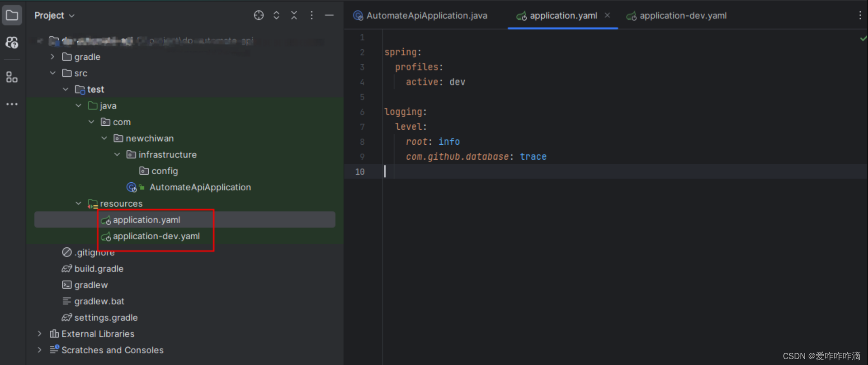Click the 'dev' value on line 4

coord(457,82)
